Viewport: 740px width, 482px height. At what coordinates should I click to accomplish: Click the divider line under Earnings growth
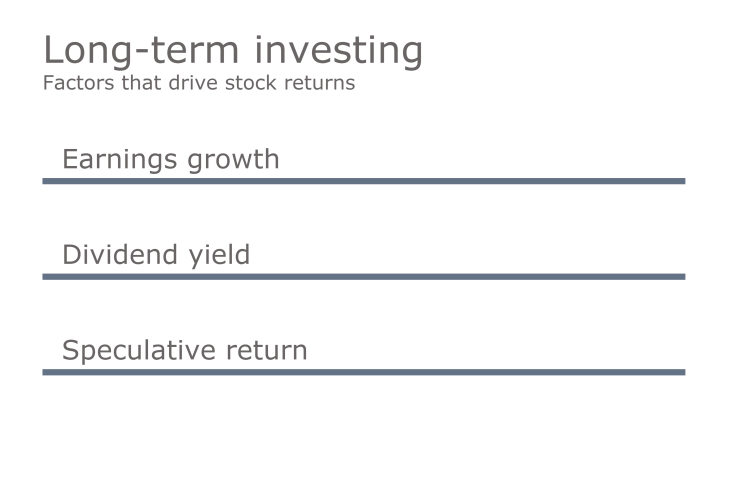coord(363,181)
